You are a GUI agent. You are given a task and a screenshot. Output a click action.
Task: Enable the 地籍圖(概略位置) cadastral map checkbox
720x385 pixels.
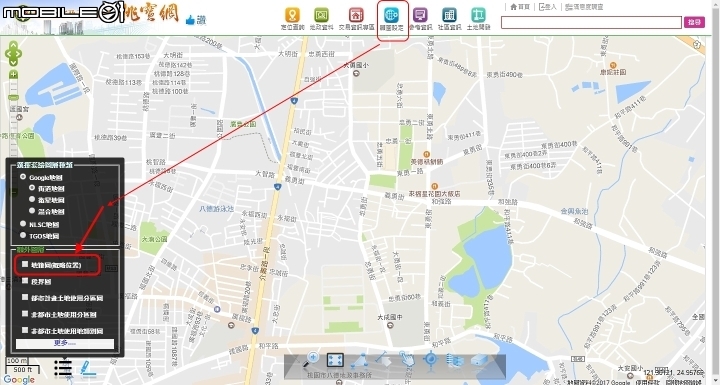(x=25, y=264)
